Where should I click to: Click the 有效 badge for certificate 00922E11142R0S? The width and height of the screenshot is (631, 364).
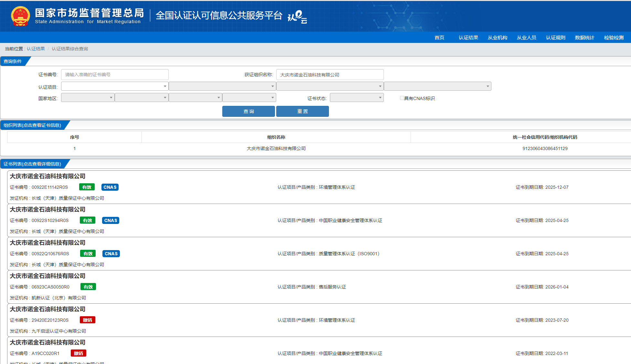click(x=87, y=187)
